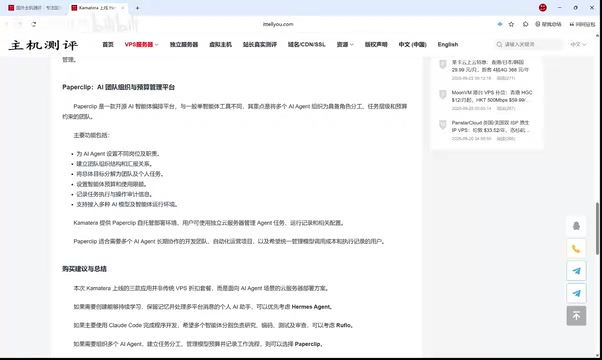This screenshot has height=360, width=602.
Task: Click paragraph starting 本次 Kamatera 上线的三款应用
Action: (201, 288)
